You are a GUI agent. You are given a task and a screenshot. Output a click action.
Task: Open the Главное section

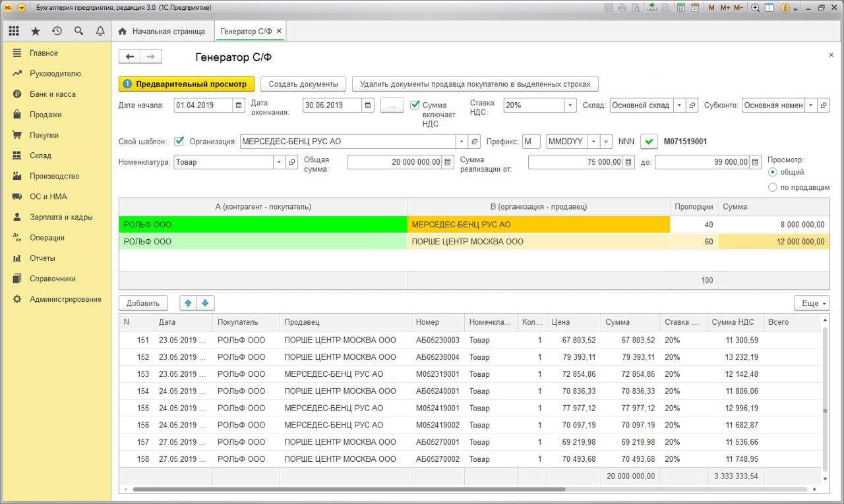click(44, 53)
